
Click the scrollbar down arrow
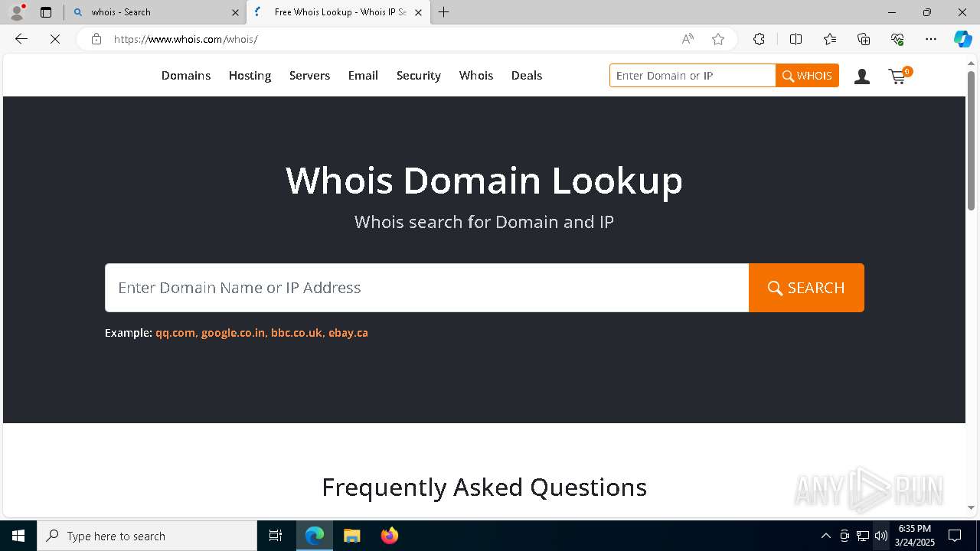pos(971,507)
